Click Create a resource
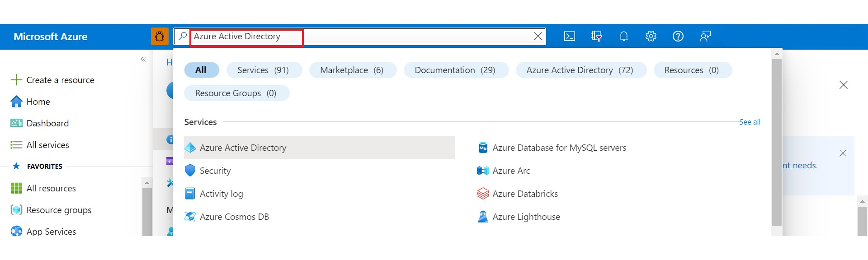 [x=60, y=80]
